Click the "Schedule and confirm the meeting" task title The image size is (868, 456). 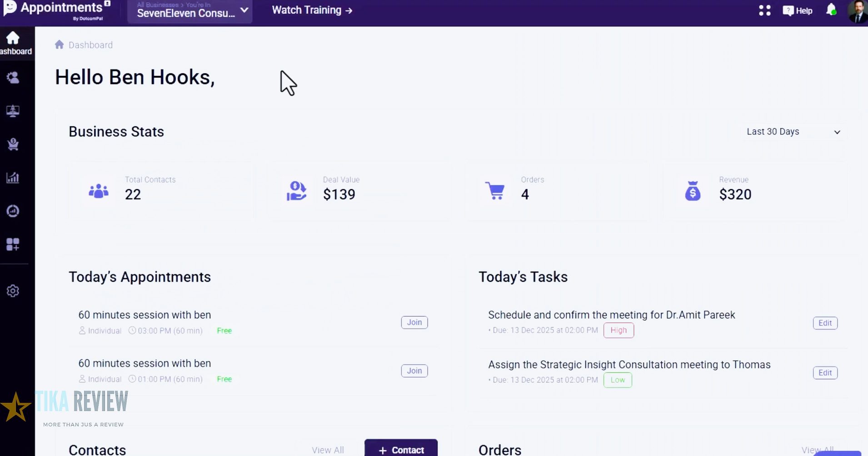coord(612,315)
